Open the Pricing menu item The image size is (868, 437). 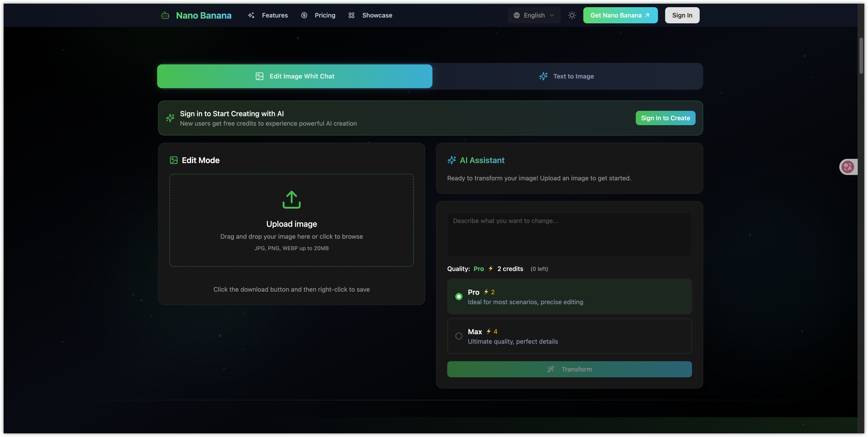click(318, 15)
